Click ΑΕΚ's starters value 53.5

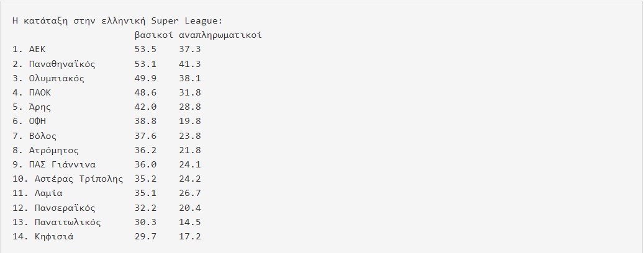[145, 50]
